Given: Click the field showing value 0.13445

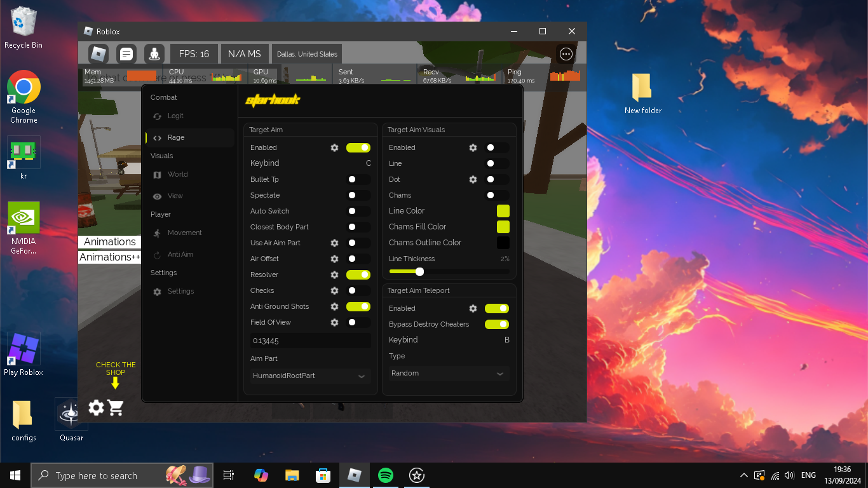Looking at the screenshot, I should [x=310, y=341].
